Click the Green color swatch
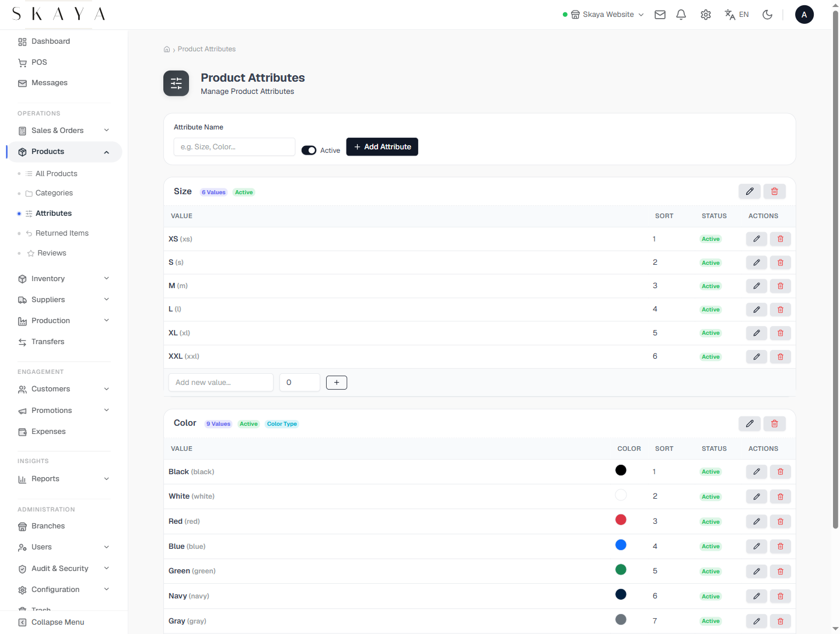Viewport: 840px width, 634px height. (621, 570)
